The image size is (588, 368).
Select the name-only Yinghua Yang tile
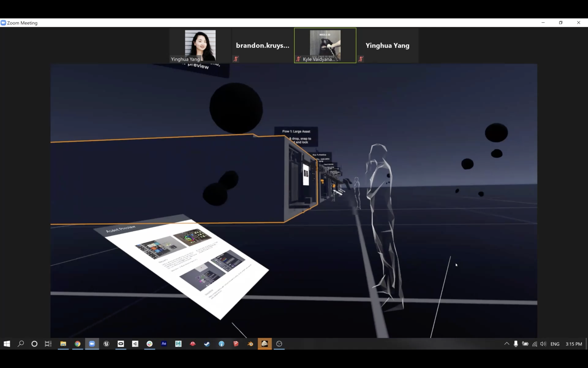pos(388,45)
